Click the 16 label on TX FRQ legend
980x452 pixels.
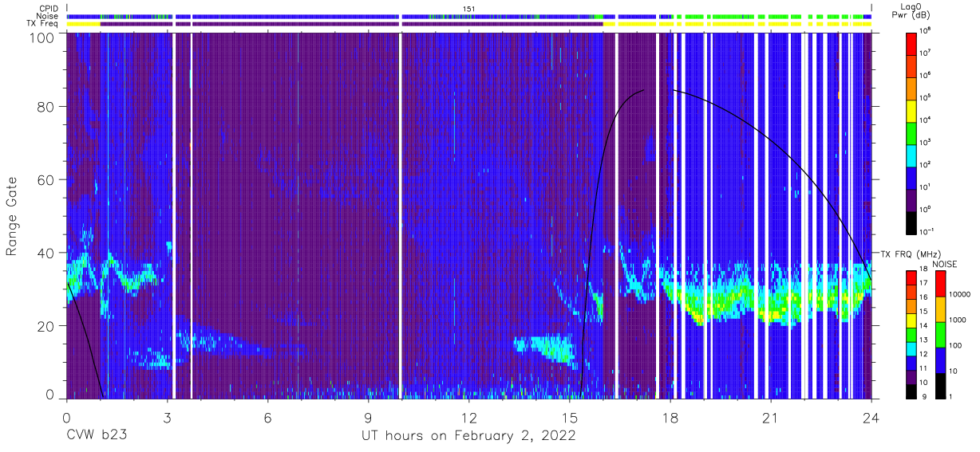(x=924, y=297)
